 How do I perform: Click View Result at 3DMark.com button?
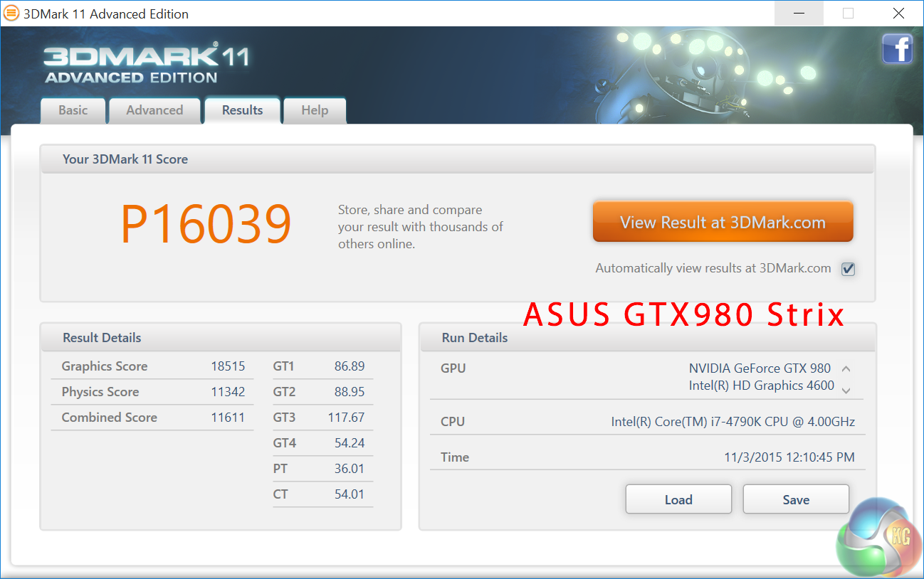(x=723, y=222)
